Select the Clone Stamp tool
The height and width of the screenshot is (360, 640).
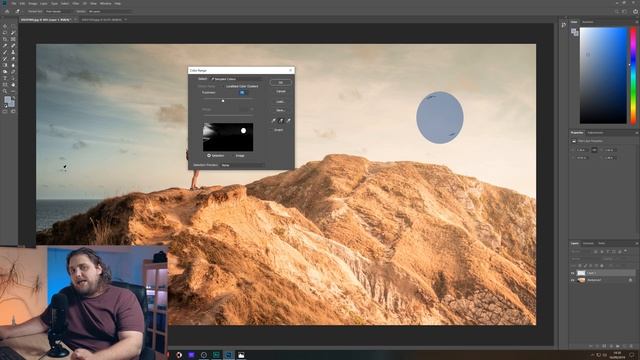pyautogui.click(x=13, y=52)
